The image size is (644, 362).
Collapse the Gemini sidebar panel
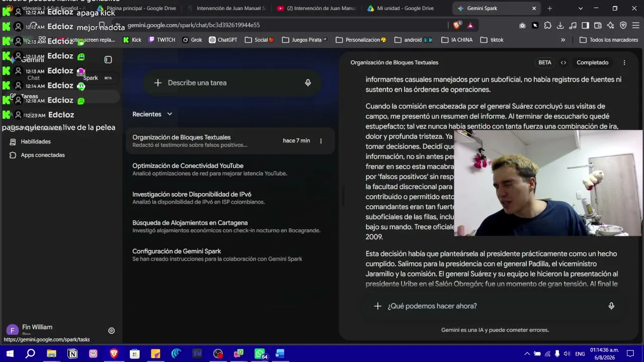108,60
